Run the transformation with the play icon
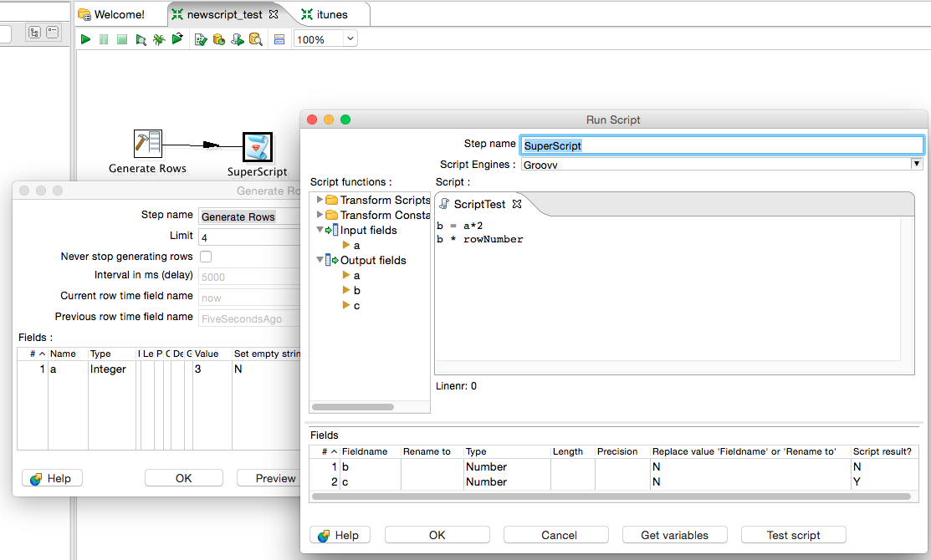Viewport: 931px width, 560px height. tap(85, 39)
